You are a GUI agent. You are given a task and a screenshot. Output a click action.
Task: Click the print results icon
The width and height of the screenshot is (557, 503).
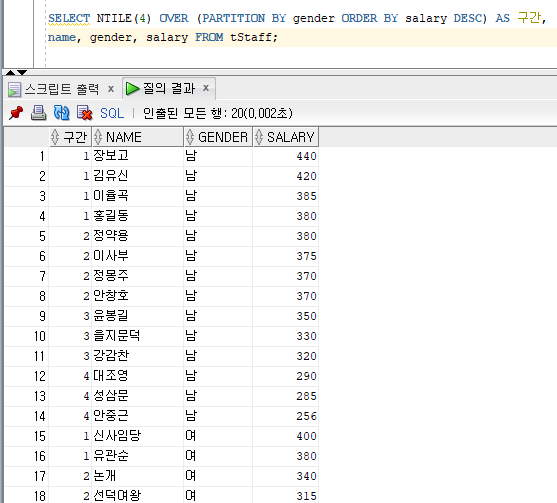pyautogui.click(x=38, y=113)
